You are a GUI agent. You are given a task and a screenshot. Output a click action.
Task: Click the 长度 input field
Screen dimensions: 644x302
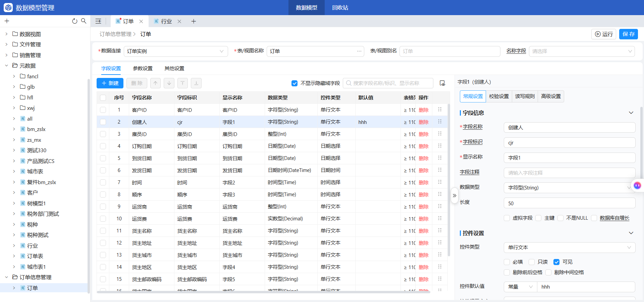click(570, 203)
